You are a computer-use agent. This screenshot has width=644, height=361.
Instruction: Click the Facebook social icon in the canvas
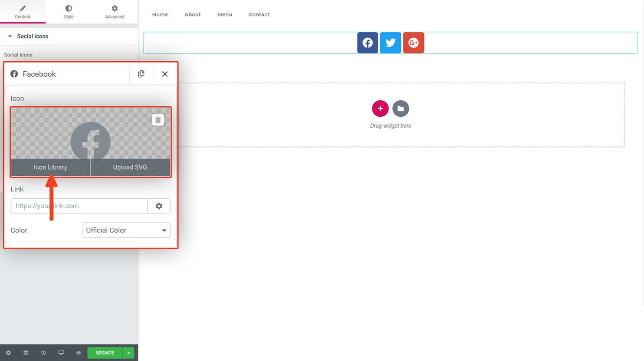tap(368, 43)
